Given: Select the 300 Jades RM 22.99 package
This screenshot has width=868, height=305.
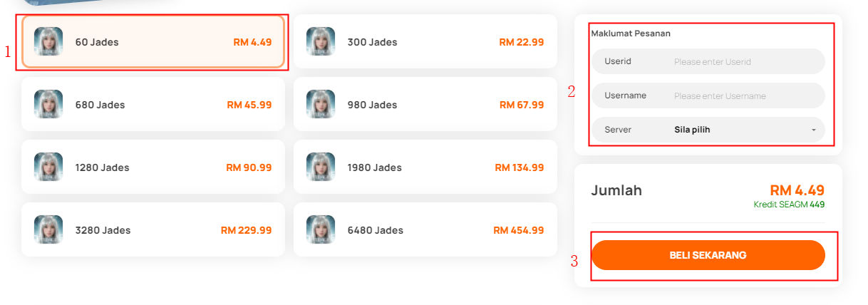Looking at the screenshot, I should (425, 41).
